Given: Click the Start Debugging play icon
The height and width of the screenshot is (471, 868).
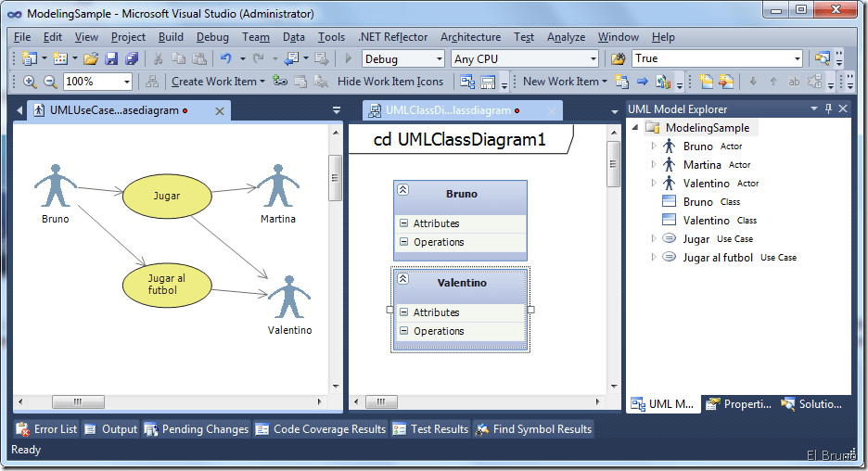Looking at the screenshot, I should (349, 58).
